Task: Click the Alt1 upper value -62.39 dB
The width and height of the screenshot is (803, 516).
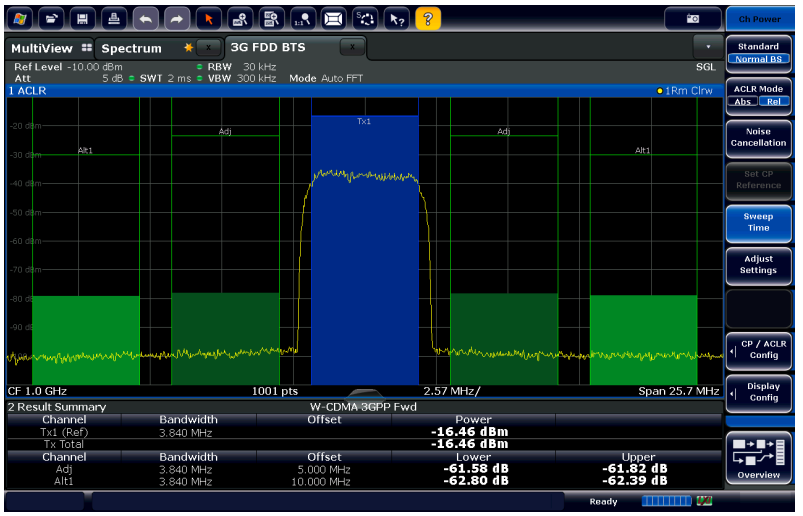Action: pos(635,481)
